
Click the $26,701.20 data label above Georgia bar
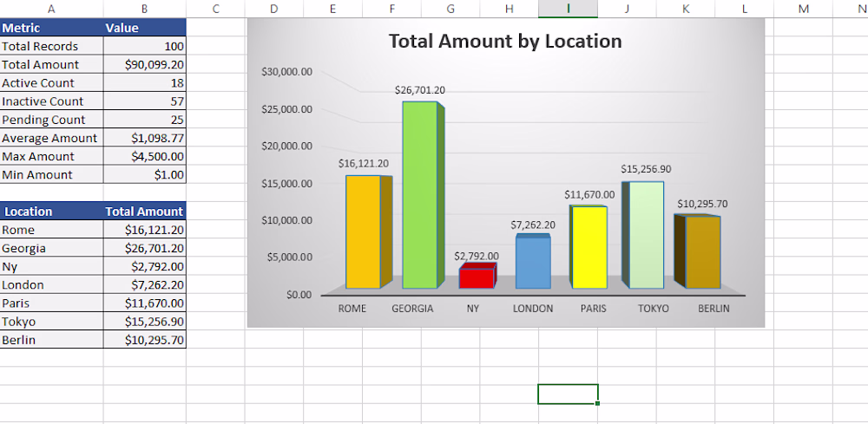pyautogui.click(x=419, y=90)
